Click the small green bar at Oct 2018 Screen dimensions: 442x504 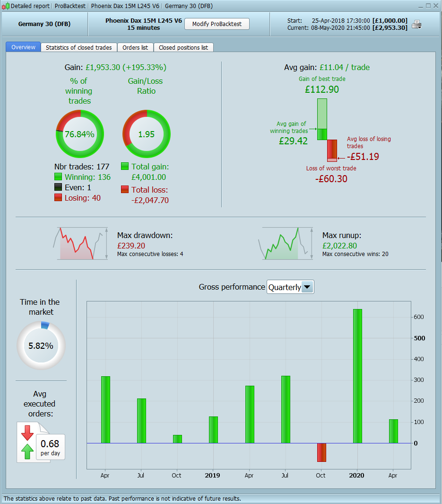[177, 439]
